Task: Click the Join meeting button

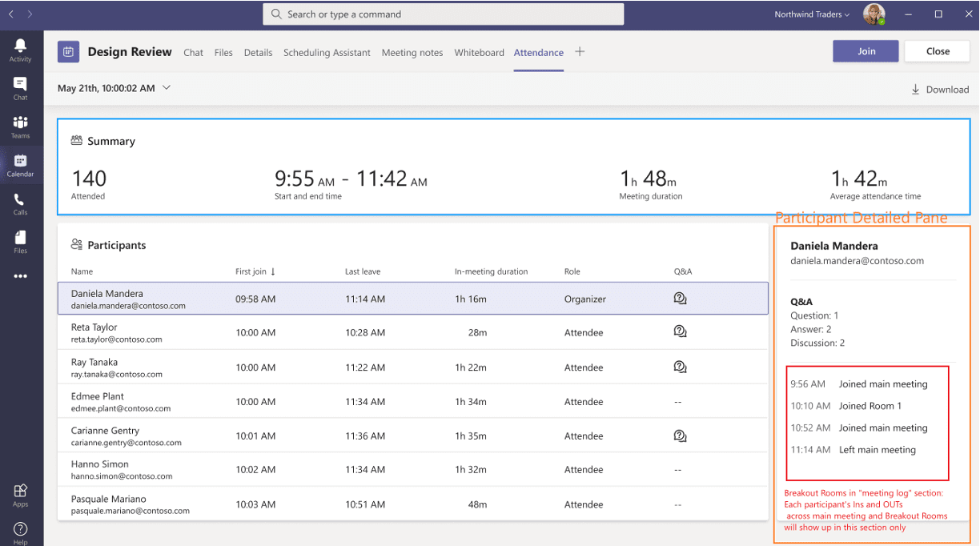Action: 866,50
